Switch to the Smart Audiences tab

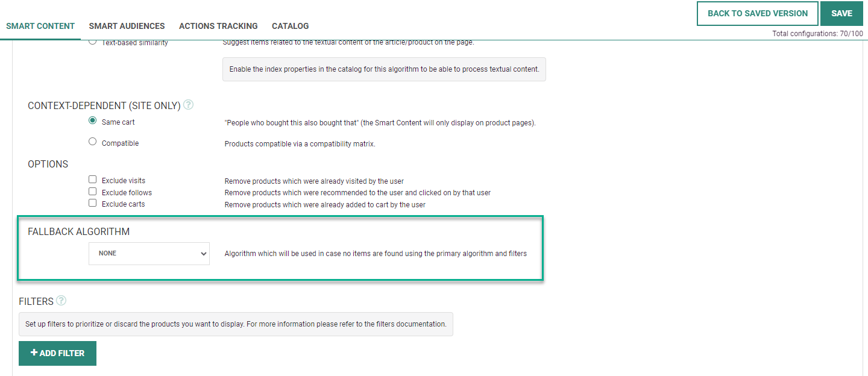[127, 26]
